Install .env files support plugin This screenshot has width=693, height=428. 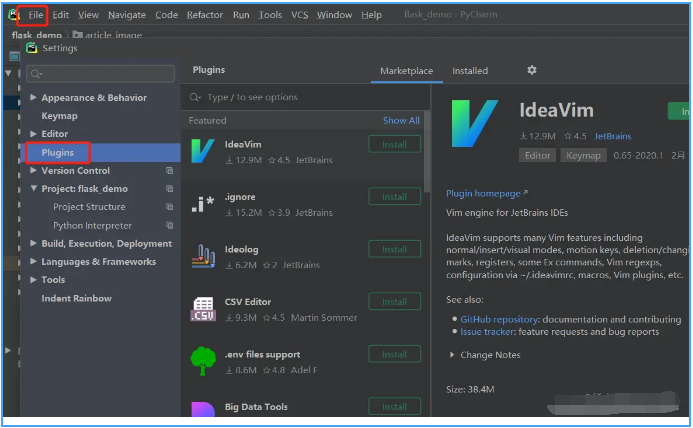394,354
